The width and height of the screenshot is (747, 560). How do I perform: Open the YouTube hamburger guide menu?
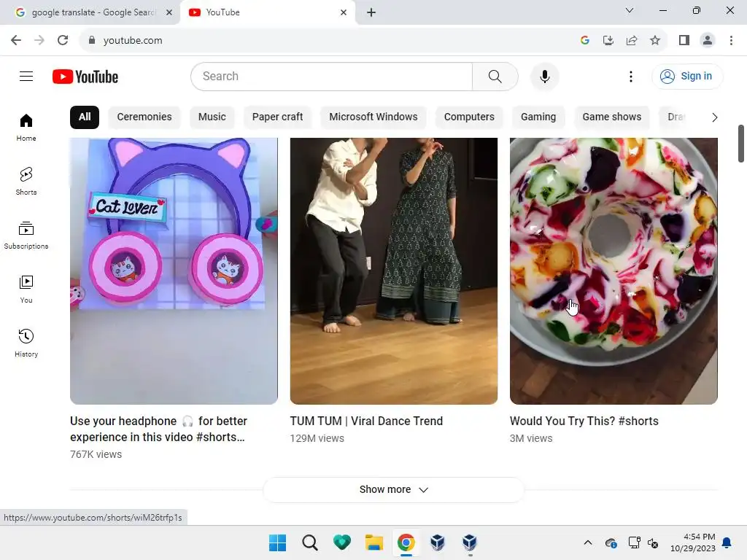coord(26,76)
